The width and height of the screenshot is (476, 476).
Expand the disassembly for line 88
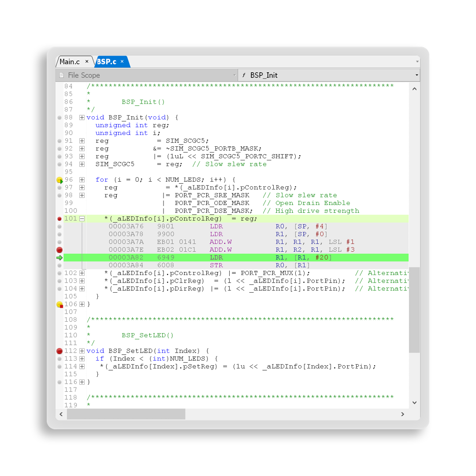pos(82,118)
